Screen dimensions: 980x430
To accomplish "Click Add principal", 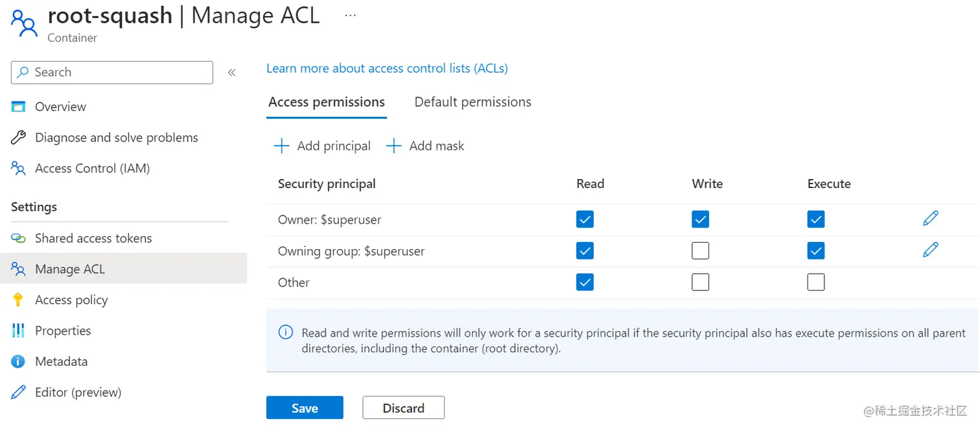I will pyautogui.click(x=322, y=146).
